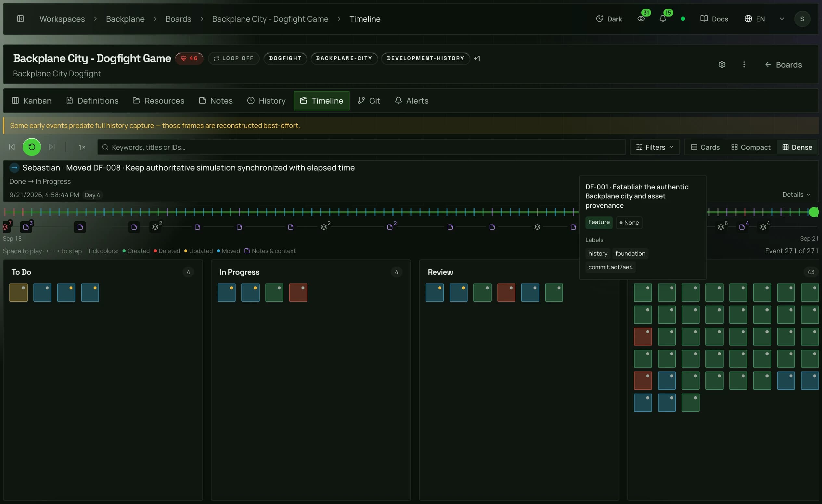
Task: Open the Filters dropdown
Action: tap(655, 147)
